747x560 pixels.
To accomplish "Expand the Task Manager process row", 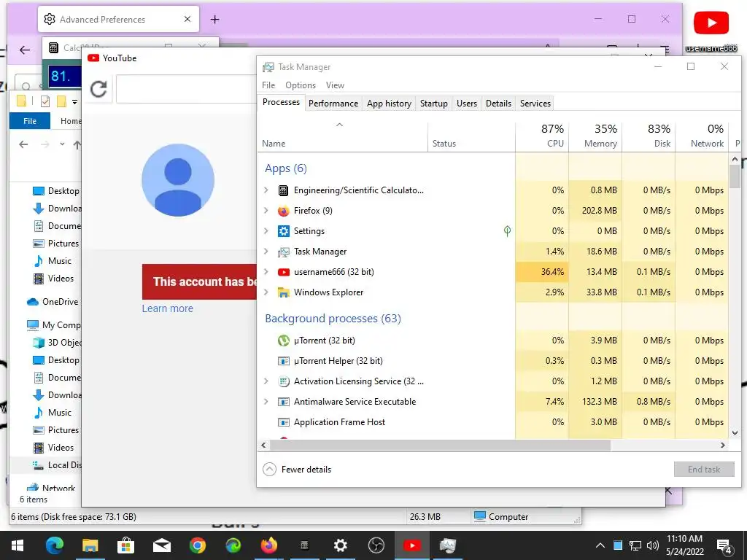I will pos(266,252).
